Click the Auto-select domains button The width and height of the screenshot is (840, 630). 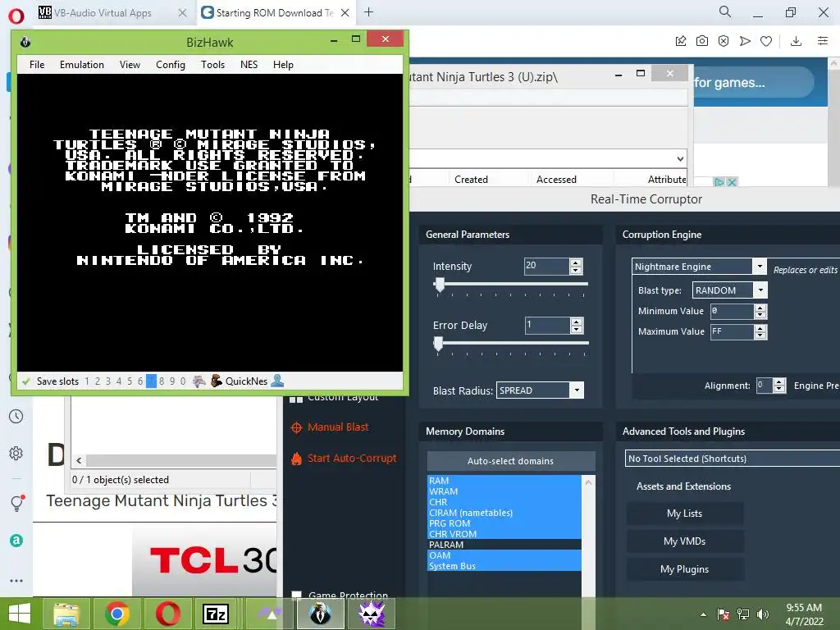[510, 461]
